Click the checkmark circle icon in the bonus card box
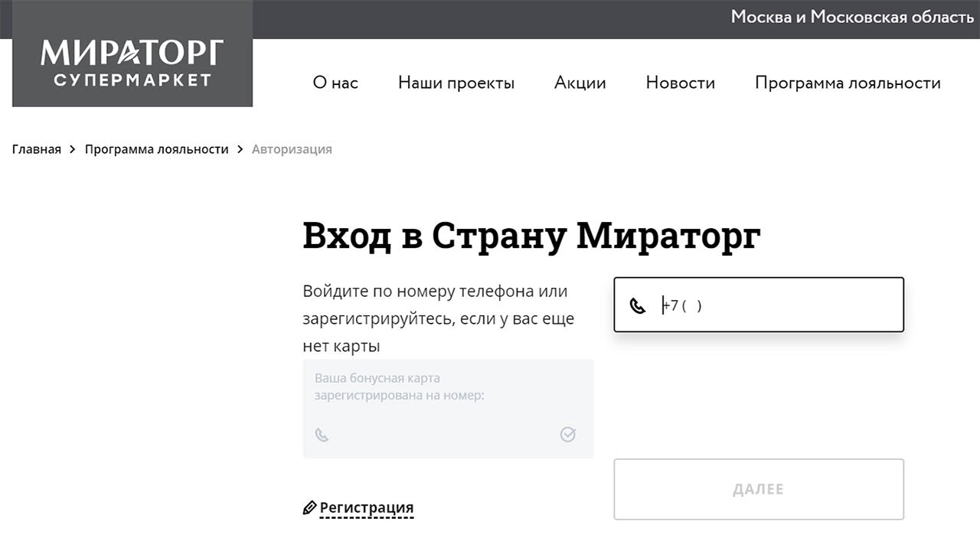The image size is (980, 551). (x=567, y=435)
